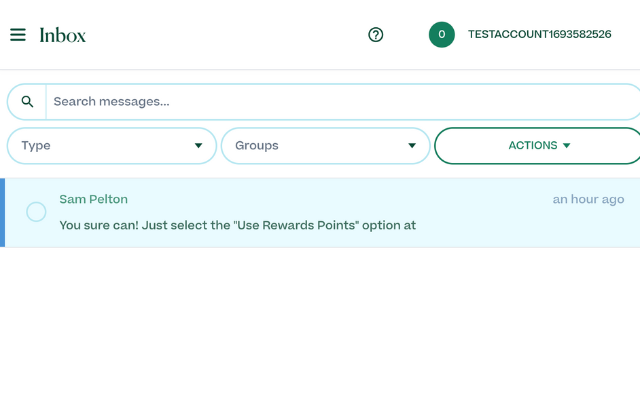640x400 pixels.
Task: Click the Sam Pelton sender name
Action: click(x=93, y=199)
